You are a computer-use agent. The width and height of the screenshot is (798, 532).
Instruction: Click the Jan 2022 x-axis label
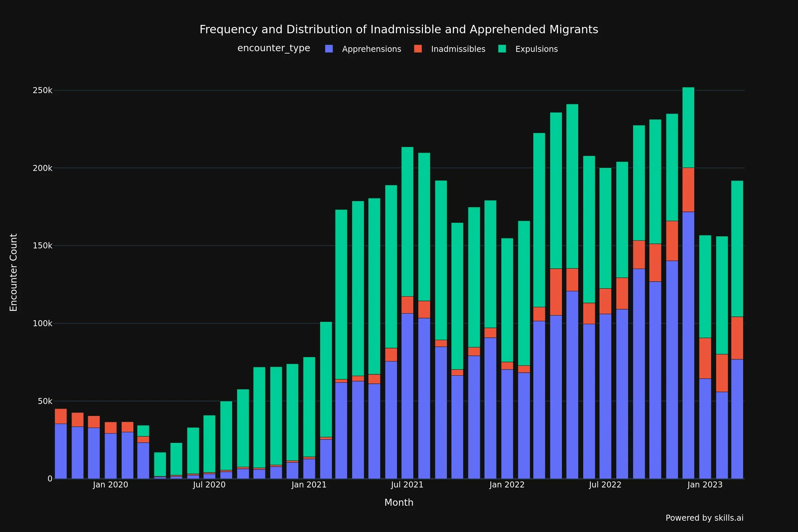[x=507, y=485]
